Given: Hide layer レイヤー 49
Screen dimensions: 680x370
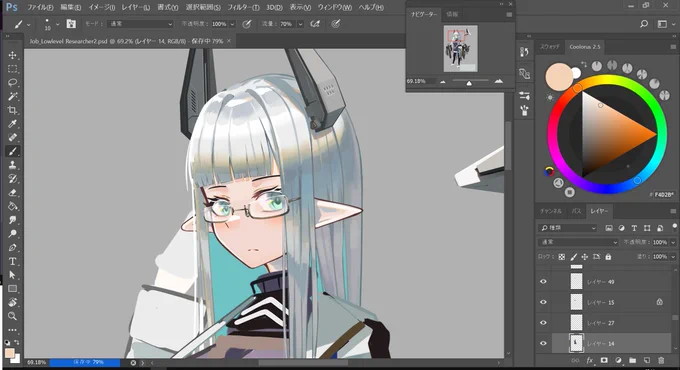Looking at the screenshot, I should tap(543, 282).
